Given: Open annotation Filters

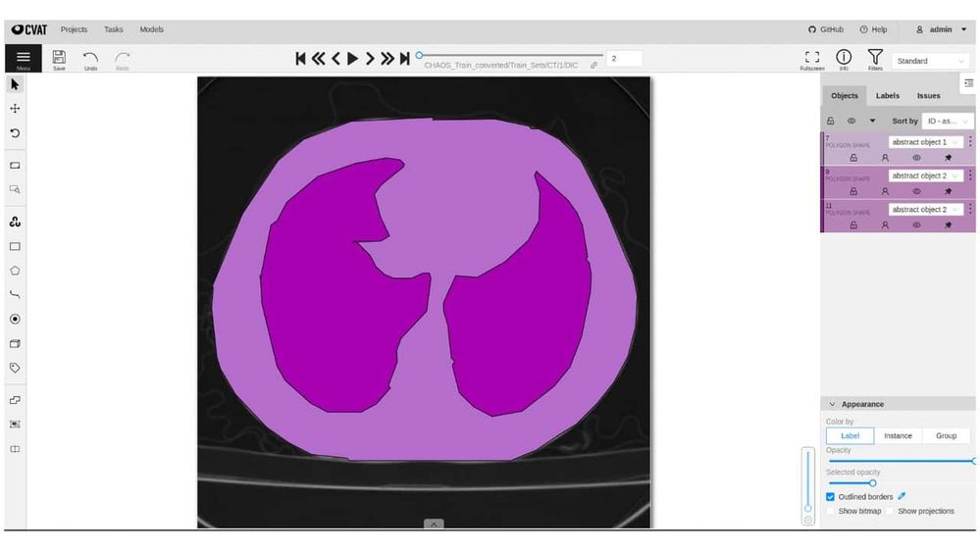Looking at the screenshot, I should [x=875, y=60].
